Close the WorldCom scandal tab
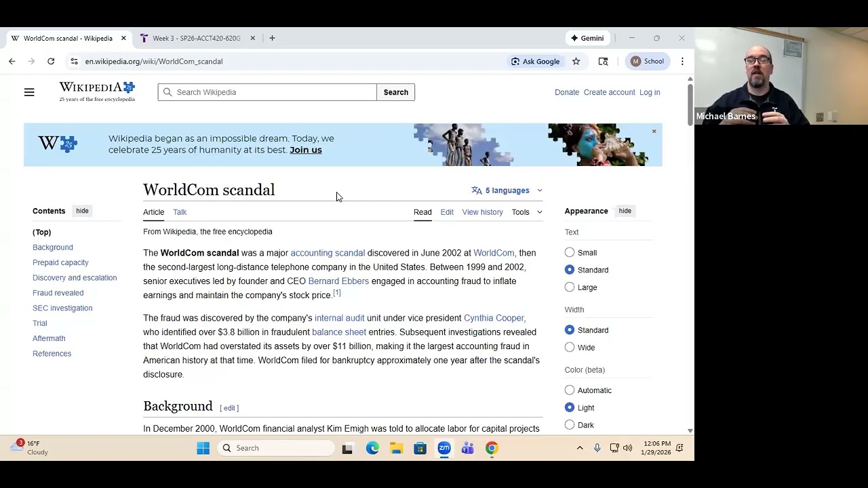The width and height of the screenshot is (868, 488). tap(123, 38)
